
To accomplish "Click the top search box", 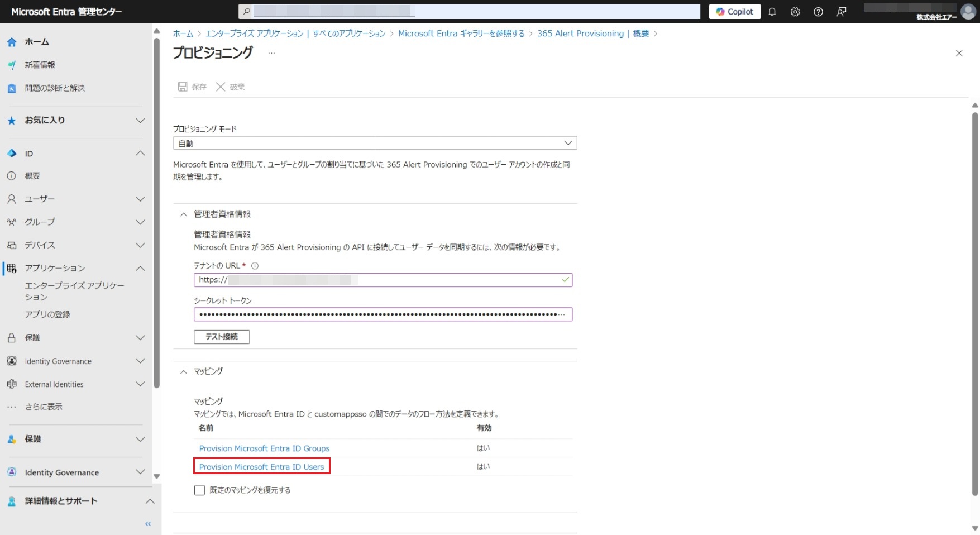I will pos(469,12).
